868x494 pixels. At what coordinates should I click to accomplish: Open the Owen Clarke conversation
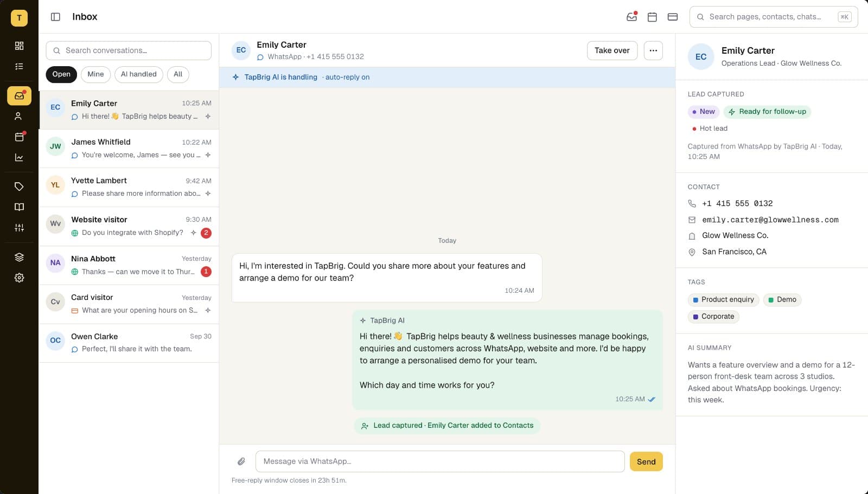(x=129, y=343)
